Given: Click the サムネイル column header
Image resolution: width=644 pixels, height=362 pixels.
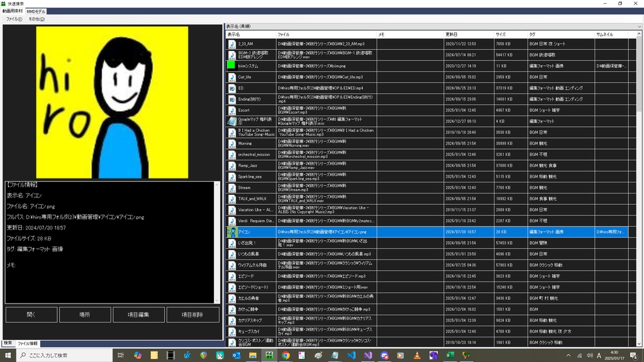Looking at the screenshot, I should tap(611, 35).
